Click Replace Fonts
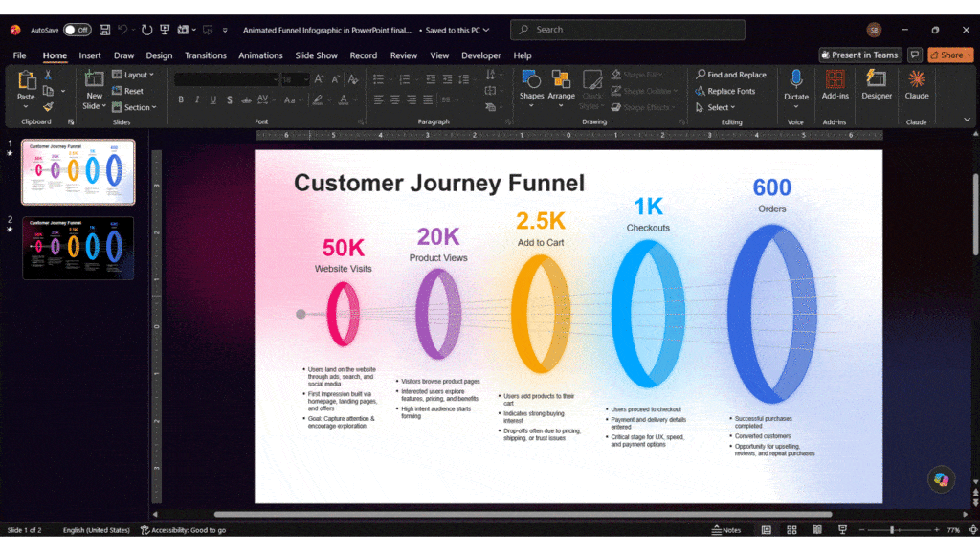The width and height of the screenshot is (980, 551). (725, 91)
